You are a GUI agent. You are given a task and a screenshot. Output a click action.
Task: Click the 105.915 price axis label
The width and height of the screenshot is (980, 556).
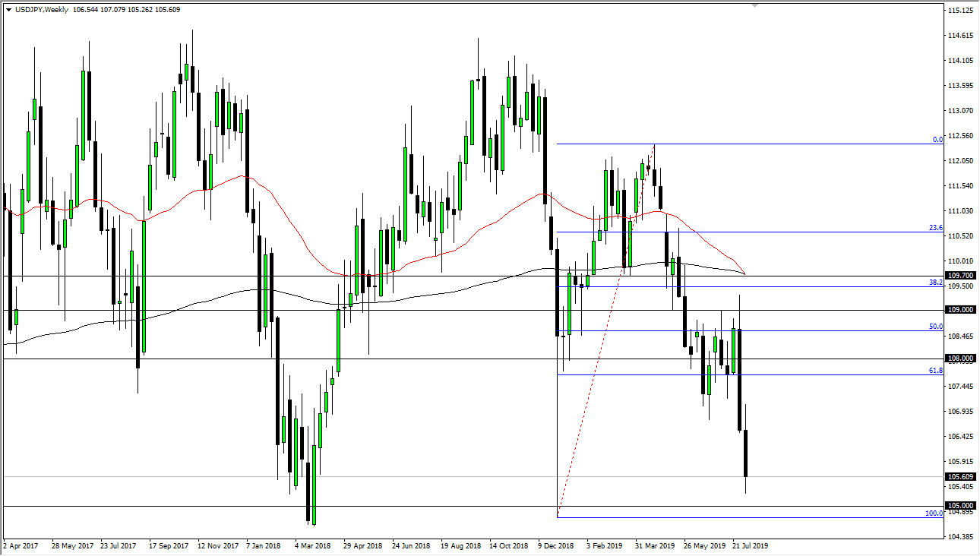[x=961, y=462]
